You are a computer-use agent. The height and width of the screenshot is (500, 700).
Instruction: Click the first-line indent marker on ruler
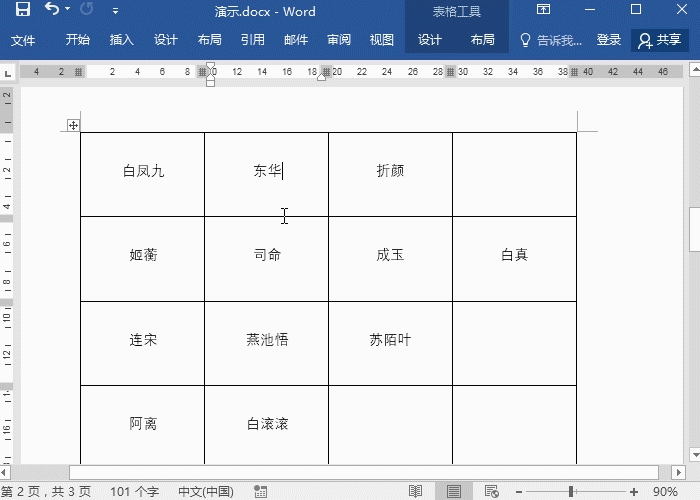tap(211, 67)
